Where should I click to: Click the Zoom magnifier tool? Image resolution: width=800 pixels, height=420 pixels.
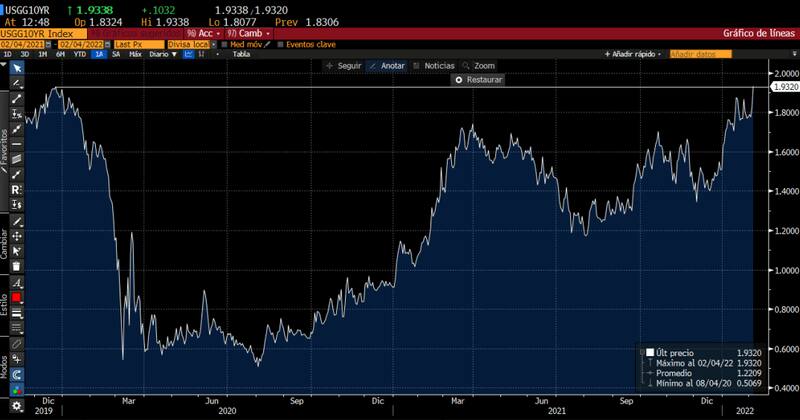479,65
